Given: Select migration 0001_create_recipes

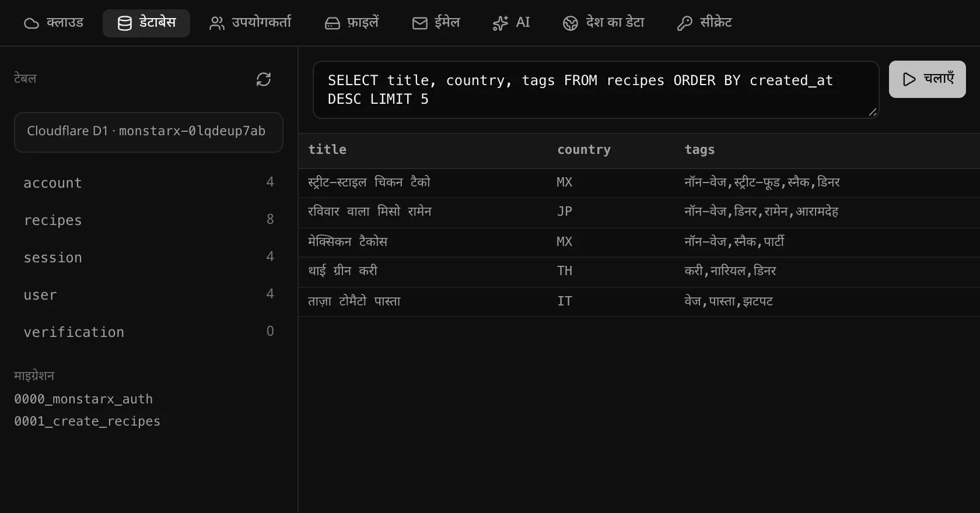Looking at the screenshot, I should coord(87,421).
